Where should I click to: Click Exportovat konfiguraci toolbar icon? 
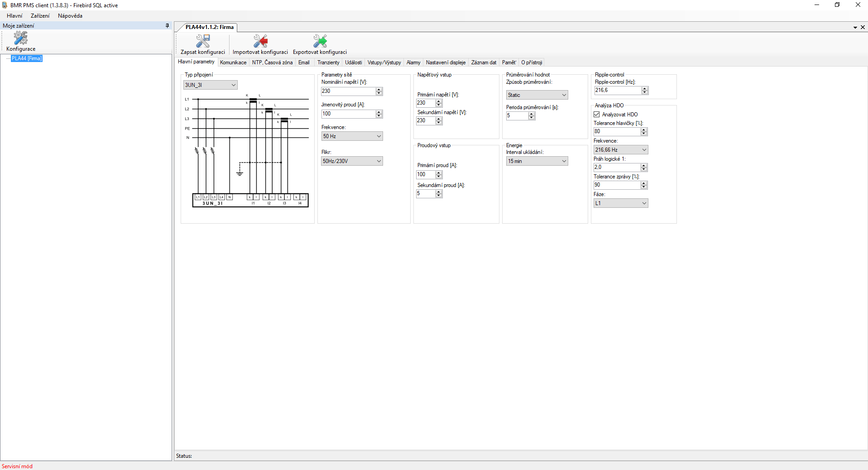tap(320, 41)
